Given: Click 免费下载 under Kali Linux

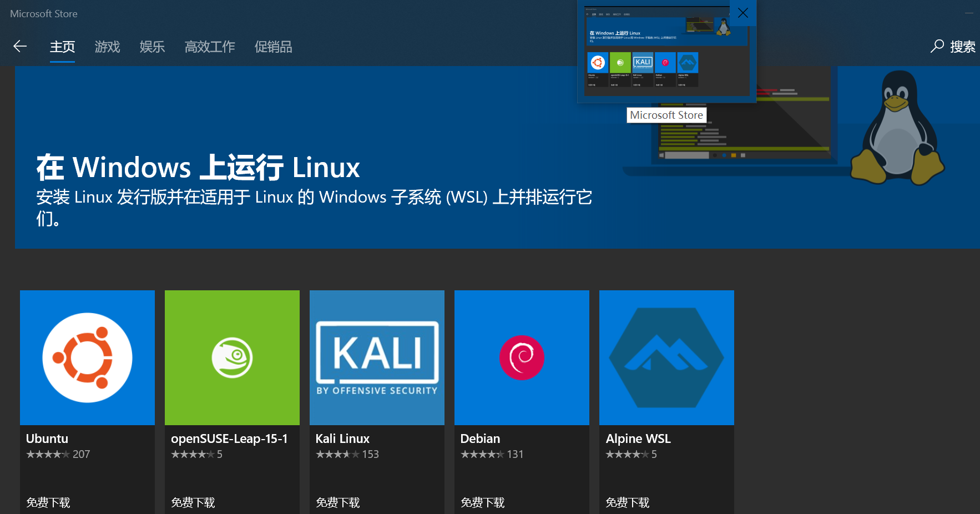Looking at the screenshot, I should [x=338, y=502].
